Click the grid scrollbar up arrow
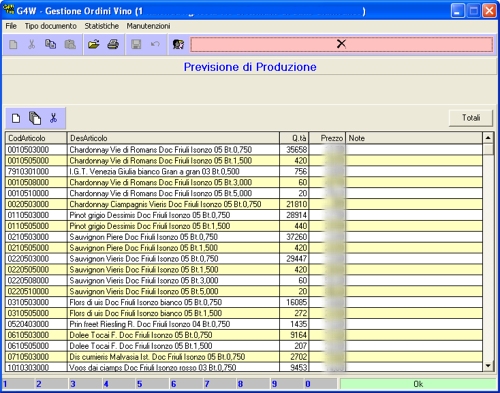This screenshot has height=393, width=500. pyautogui.click(x=488, y=138)
